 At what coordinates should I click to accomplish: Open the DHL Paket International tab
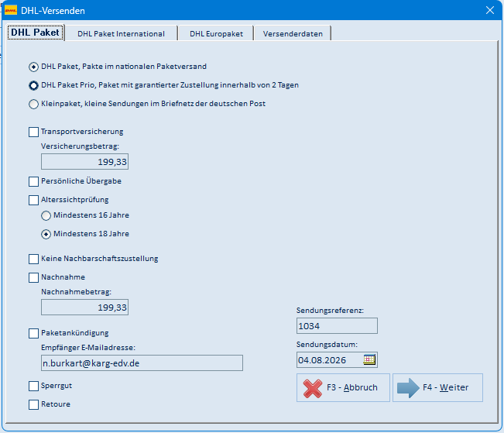(x=122, y=33)
